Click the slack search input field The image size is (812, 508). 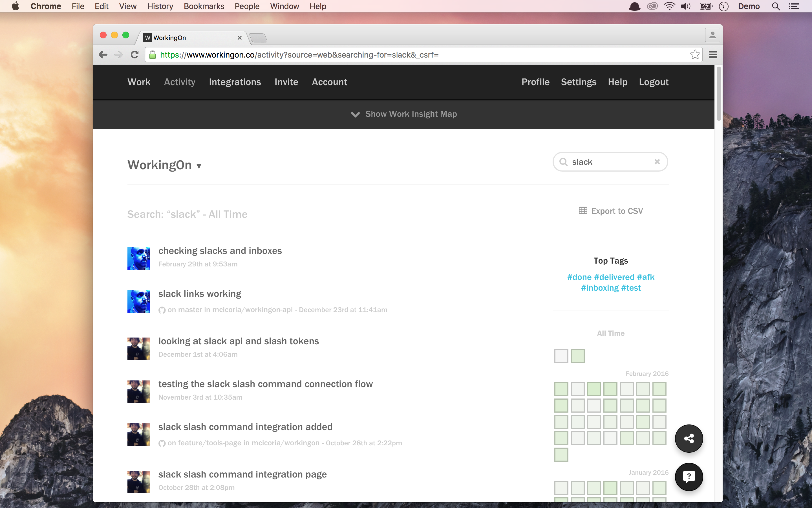click(610, 162)
